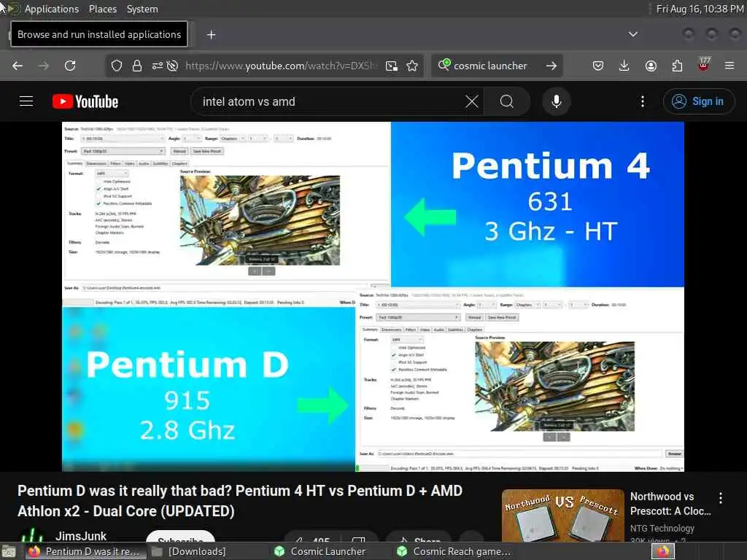
Task: Open a new browser tab
Action: [211, 35]
